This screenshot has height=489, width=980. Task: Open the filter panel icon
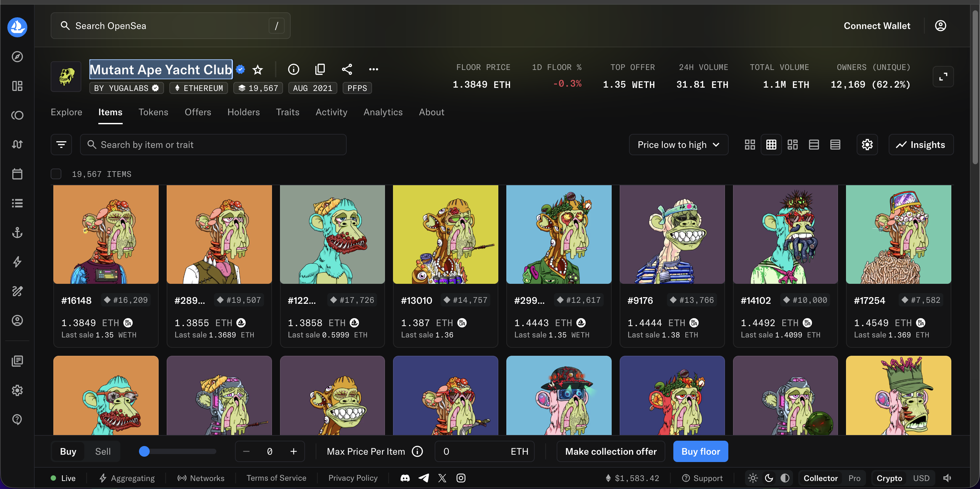click(x=61, y=145)
